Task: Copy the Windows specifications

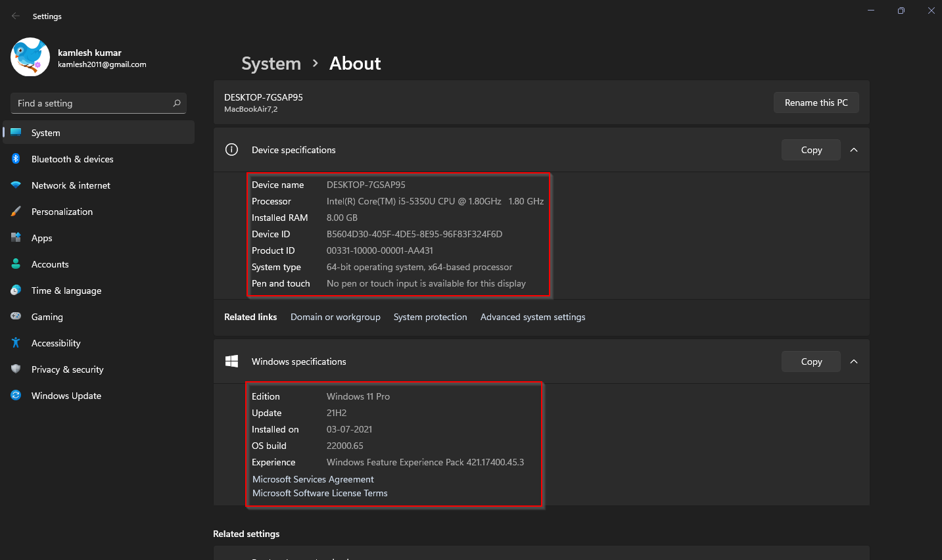Action: coord(811,362)
